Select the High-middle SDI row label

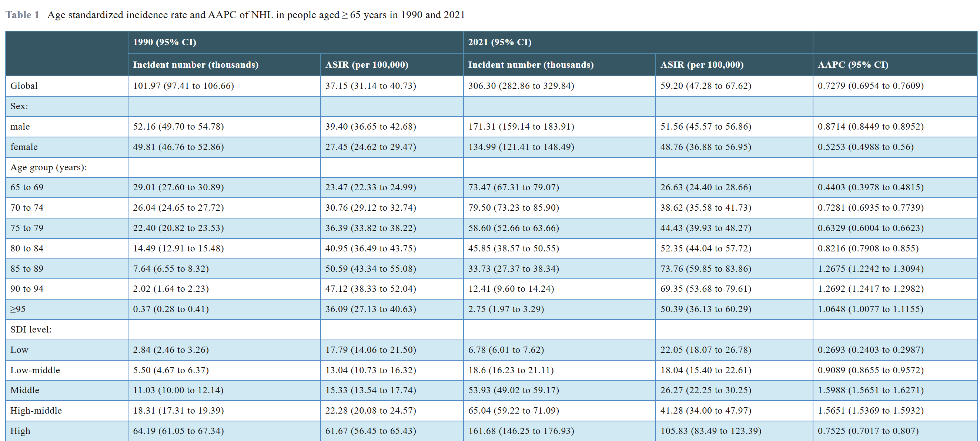tap(36, 411)
